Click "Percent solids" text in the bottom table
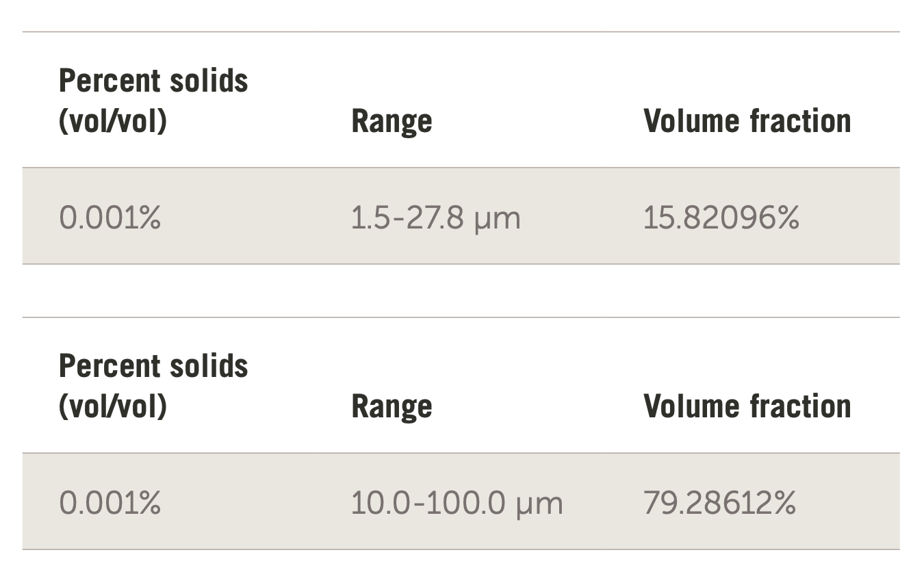The height and width of the screenshot is (587, 924). 153,367
